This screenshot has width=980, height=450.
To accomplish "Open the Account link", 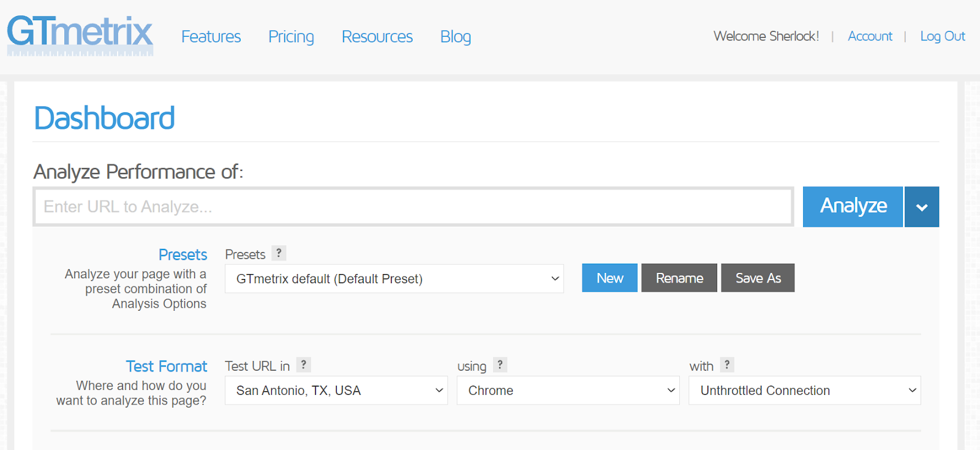I will coord(870,36).
